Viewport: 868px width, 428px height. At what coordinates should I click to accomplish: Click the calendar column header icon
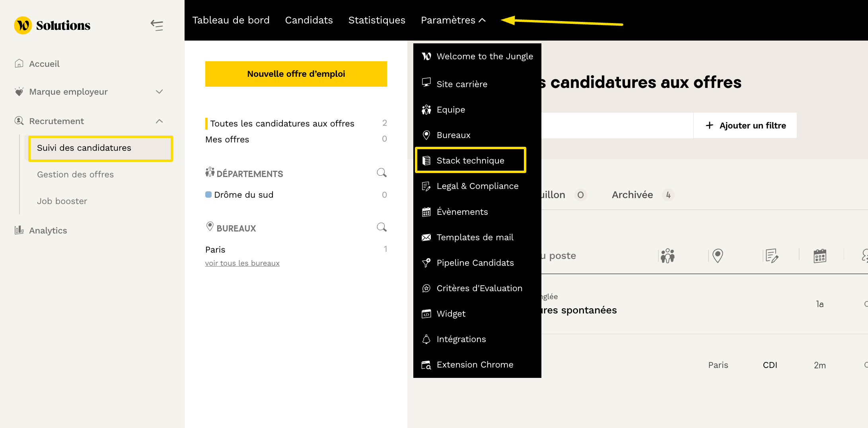(x=820, y=256)
